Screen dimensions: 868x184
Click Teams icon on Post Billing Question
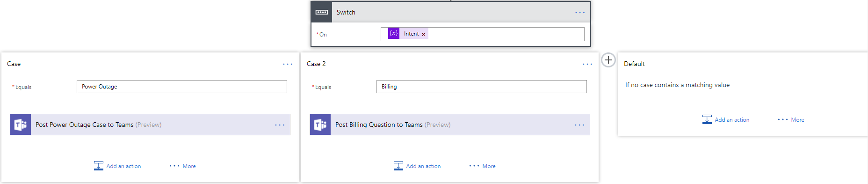pos(320,125)
